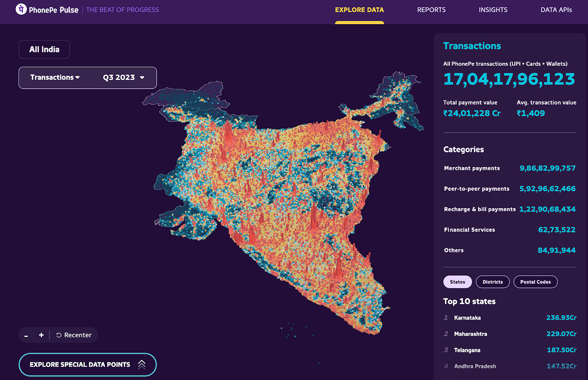The width and height of the screenshot is (588, 380).
Task: Click the Categories section heading
Action: (464, 150)
